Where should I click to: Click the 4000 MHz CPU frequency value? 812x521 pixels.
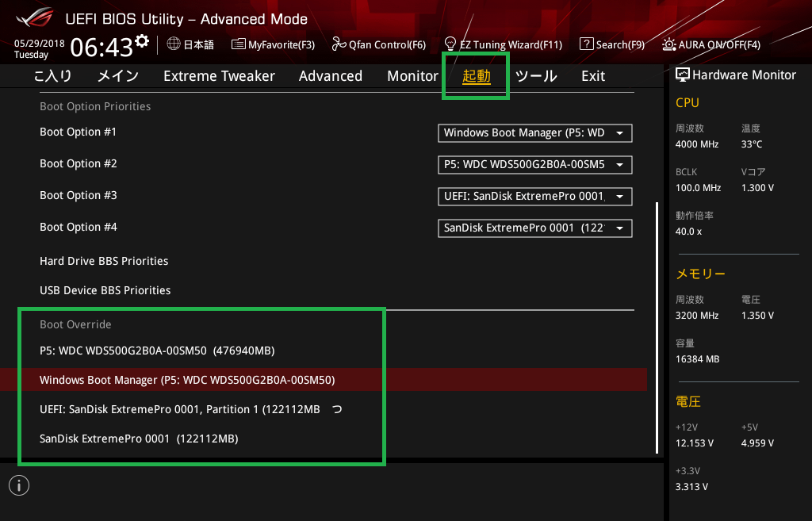(696, 144)
